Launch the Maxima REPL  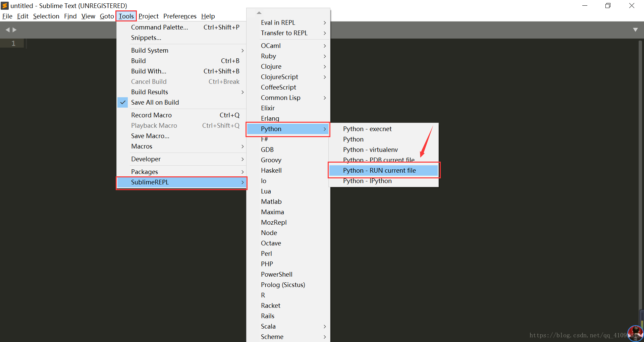(288, 212)
